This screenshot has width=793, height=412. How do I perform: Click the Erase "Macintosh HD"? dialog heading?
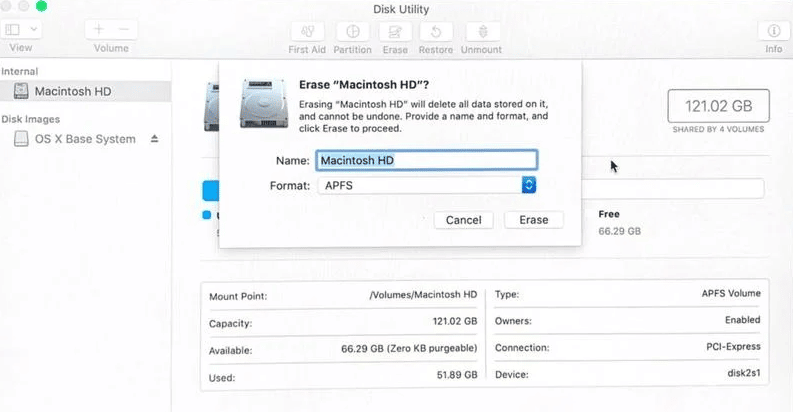(x=364, y=85)
